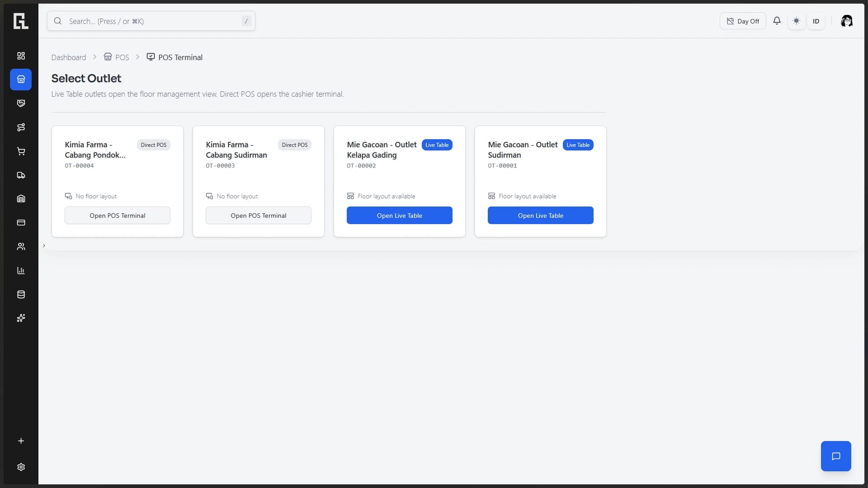
Task: Click the POS Terminal breadcrumb
Action: (x=175, y=57)
